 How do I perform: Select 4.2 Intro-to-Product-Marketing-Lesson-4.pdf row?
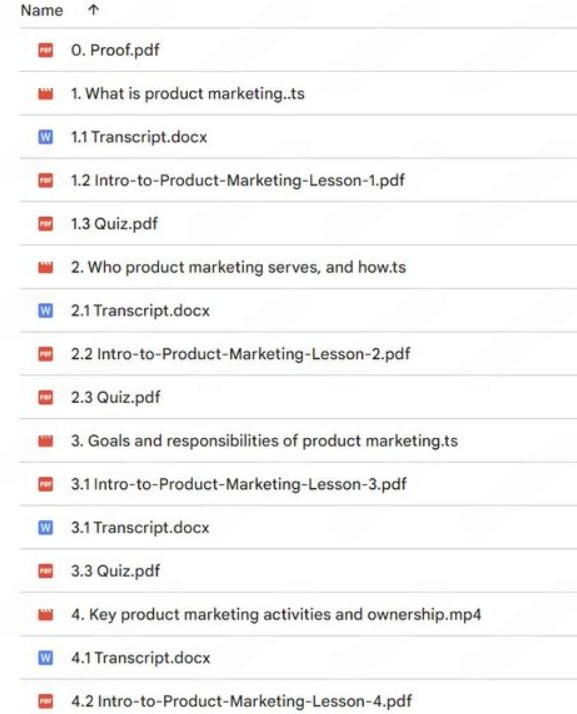(x=298, y=699)
